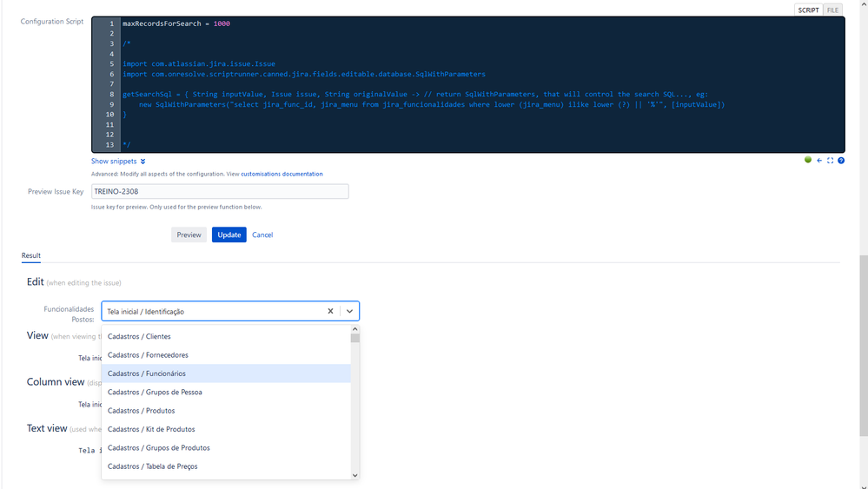Click the page vertical scrollbar thumb
This screenshot has height=489, width=868.
863,346
